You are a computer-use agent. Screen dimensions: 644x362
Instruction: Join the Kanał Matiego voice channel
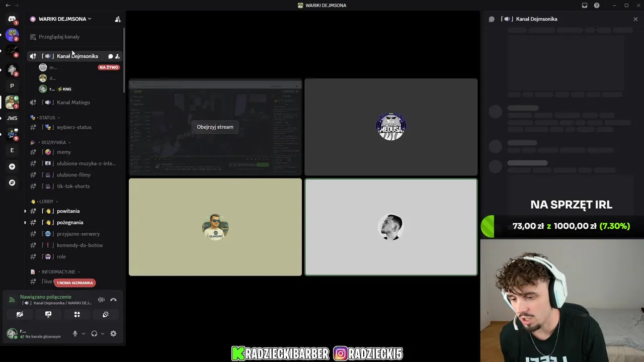click(74, 103)
